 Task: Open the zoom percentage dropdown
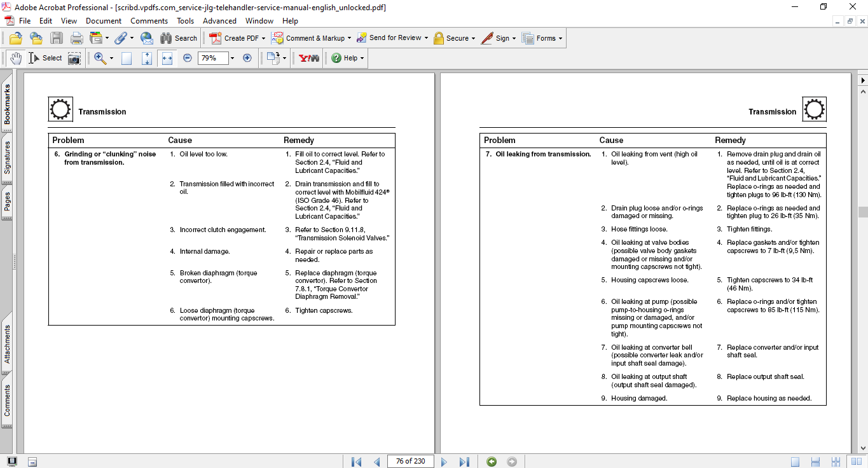point(232,58)
